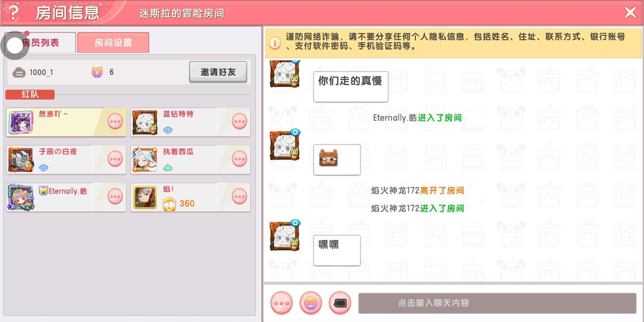Viewport: 644px width, 322px height.
Task: Click the green icon under 执着西瓜
Action: [x=168, y=168]
